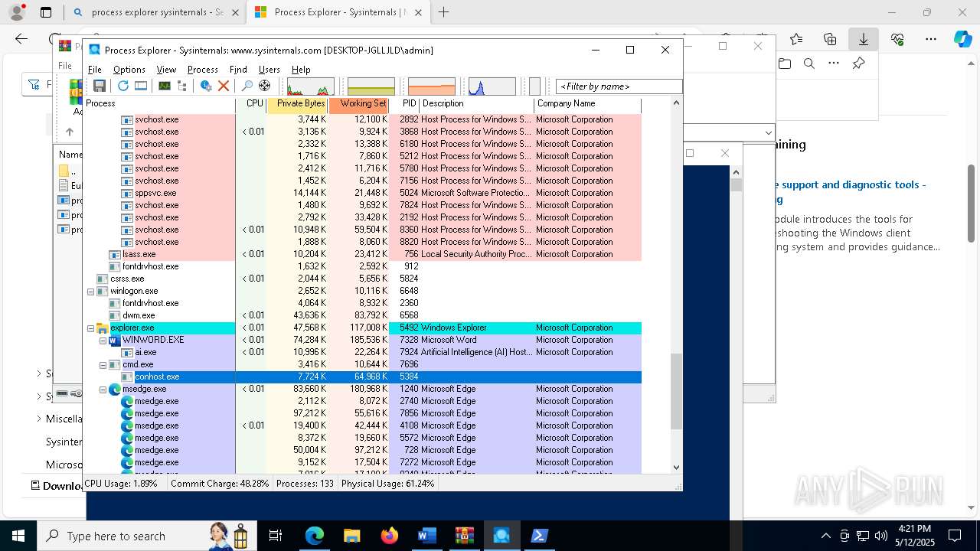Open the Options menu
The height and width of the screenshot is (551, 980).
click(x=129, y=69)
